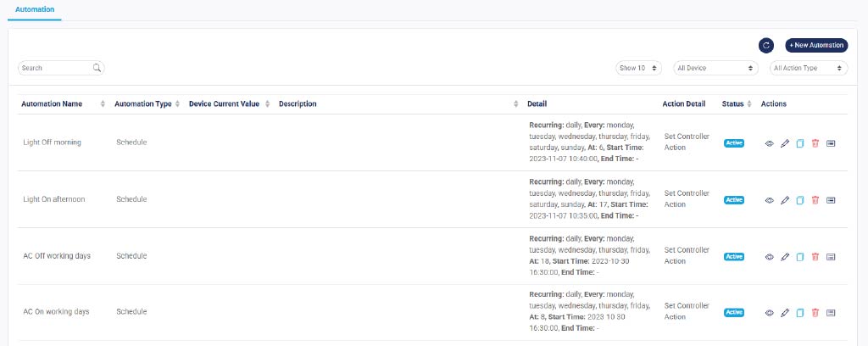This screenshot has height=346, width=868.
Task: Click the magnifier icon in search box
Action: click(x=97, y=68)
